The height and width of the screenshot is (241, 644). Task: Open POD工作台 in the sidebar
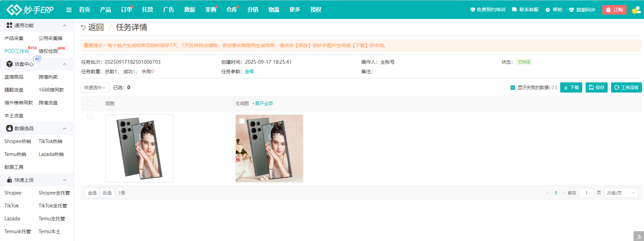pyautogui.click(x=17, y=51)
